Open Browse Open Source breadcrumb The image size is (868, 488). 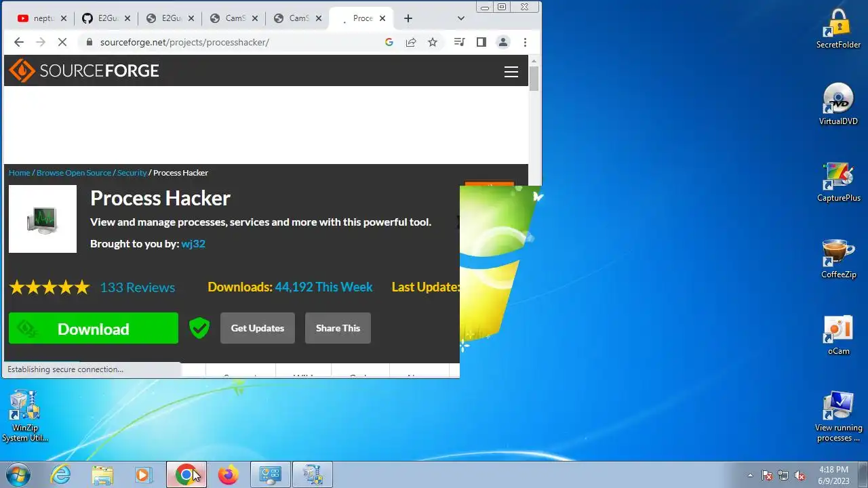click(74, 173)
